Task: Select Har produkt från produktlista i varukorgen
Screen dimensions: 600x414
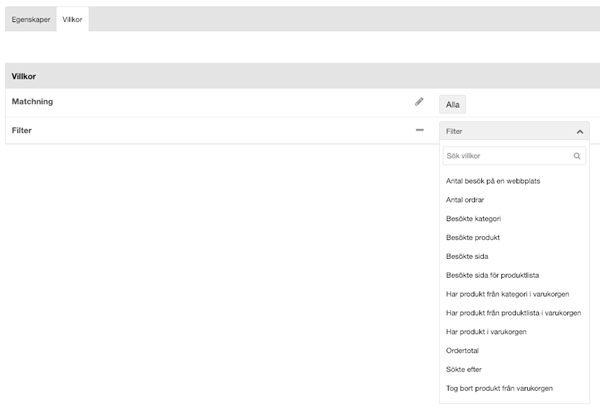Action: point(514,313)
